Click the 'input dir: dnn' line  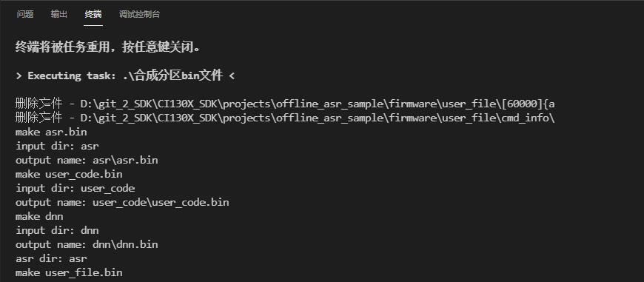point(57,230)
